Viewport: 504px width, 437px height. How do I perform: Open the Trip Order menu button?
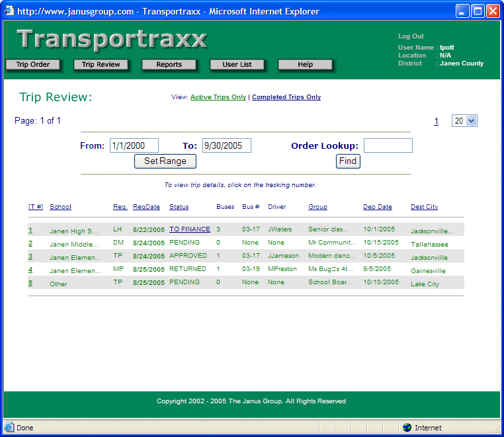33,65
